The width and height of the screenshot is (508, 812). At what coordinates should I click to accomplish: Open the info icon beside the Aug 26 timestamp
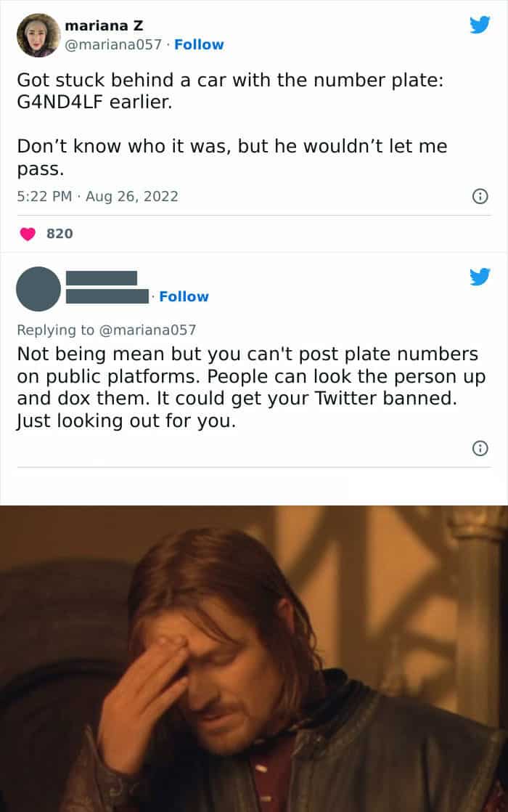tap(479, 196)
